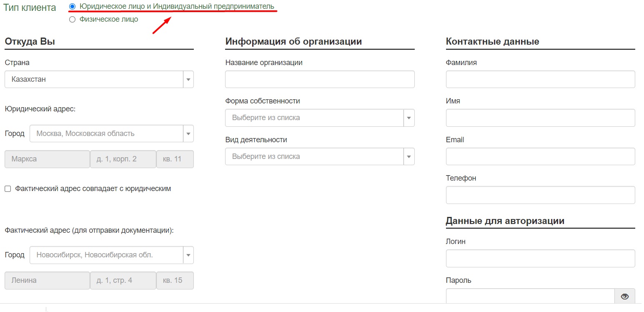Click the Откуда Вы section heading
The height and width of the screenshot is (312, 644).
point(30,41)
